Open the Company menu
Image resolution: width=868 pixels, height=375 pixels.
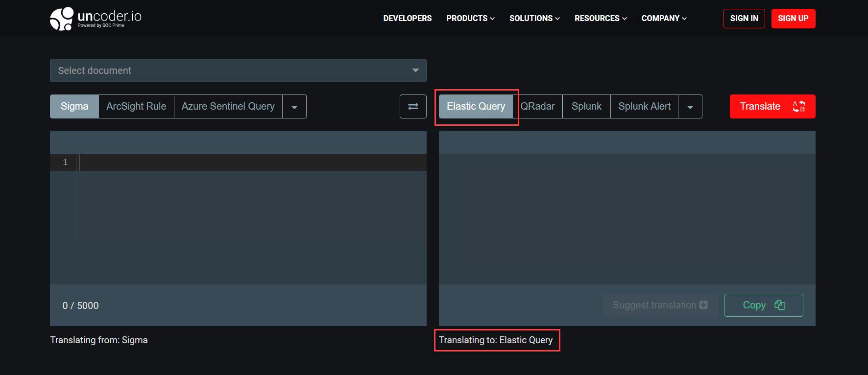[664, 18]
